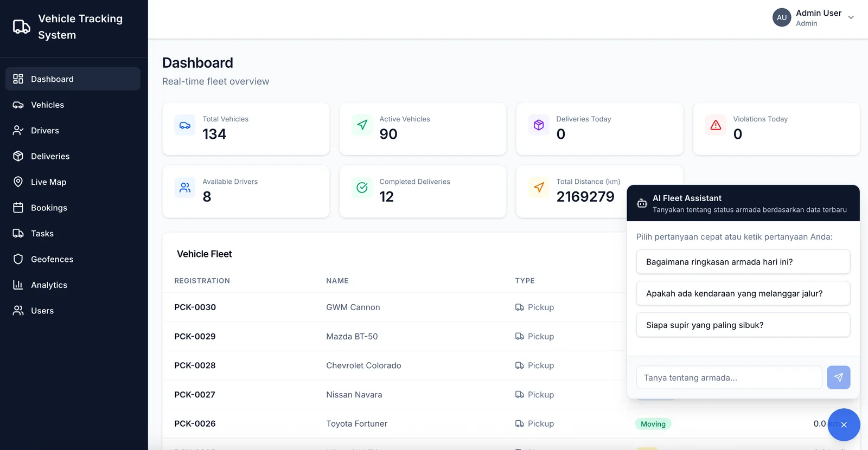Click the Geofences shield icon
868x450 pixels.
(18, 259)
